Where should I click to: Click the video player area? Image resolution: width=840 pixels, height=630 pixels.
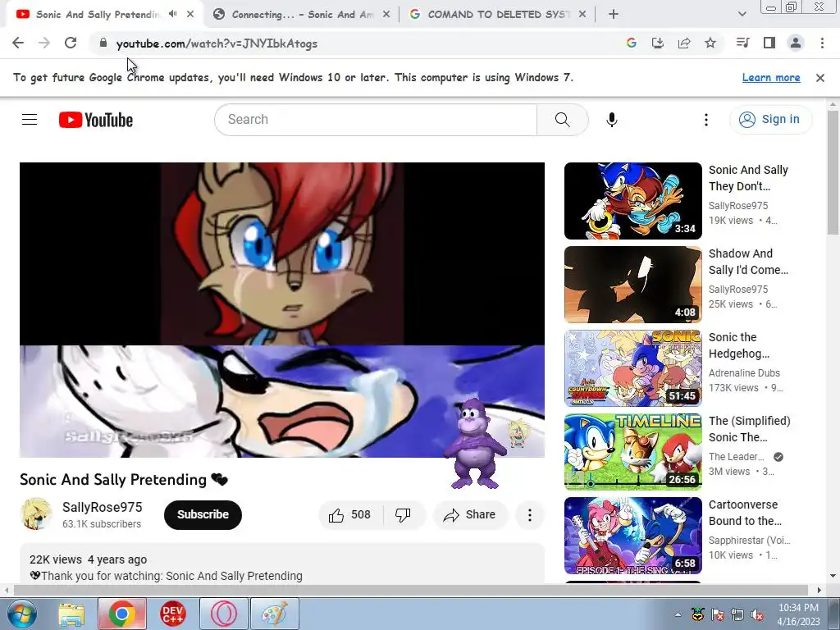point(282,309)
